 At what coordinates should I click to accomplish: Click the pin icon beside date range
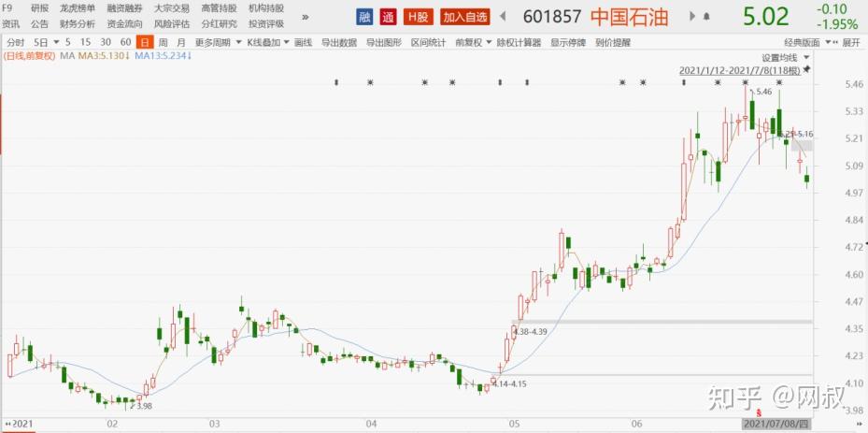(x=806, y=69)
